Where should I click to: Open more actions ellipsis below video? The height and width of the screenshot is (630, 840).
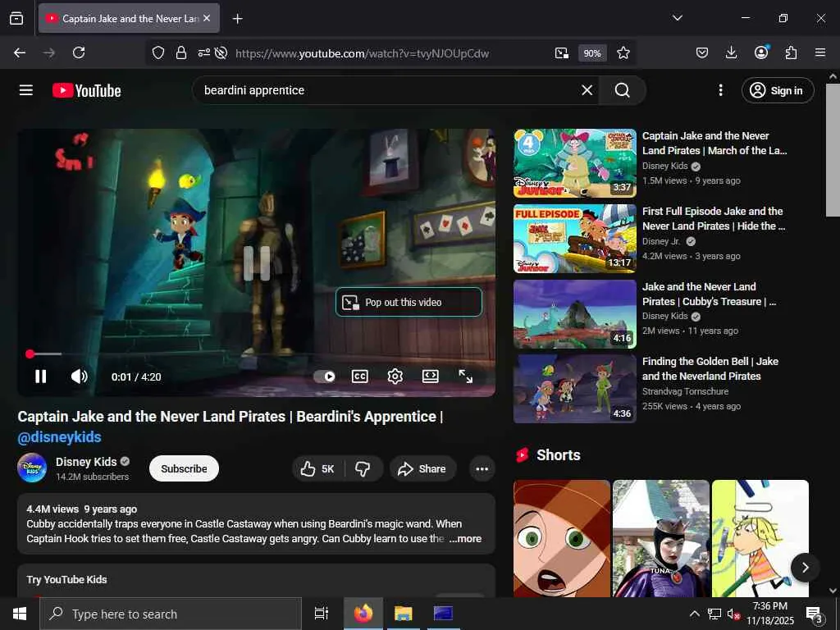pyautogui.click(x=482, y=468)
